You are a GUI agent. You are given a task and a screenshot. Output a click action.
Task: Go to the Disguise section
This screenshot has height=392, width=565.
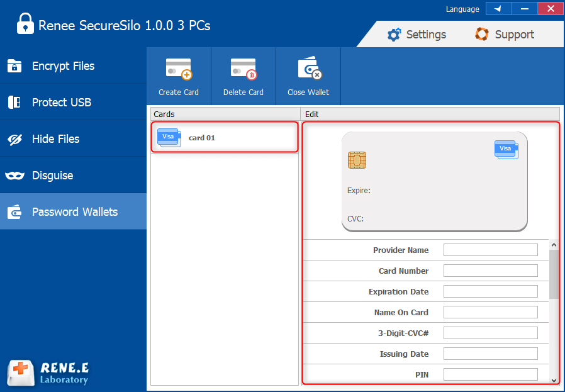52,176
